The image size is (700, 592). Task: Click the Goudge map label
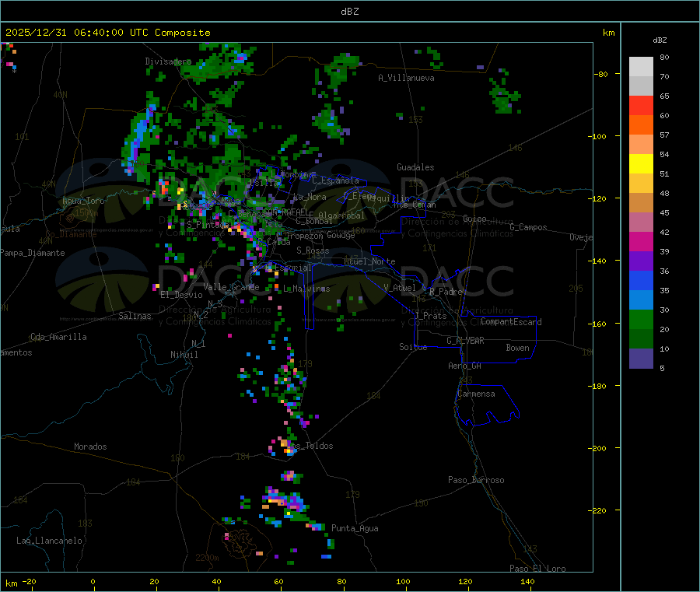341,235
